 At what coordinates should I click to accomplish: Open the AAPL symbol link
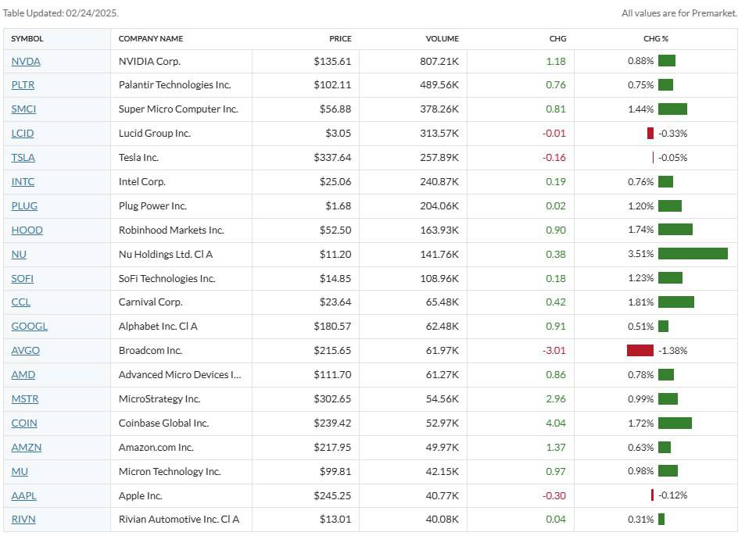tap(23, 495)
